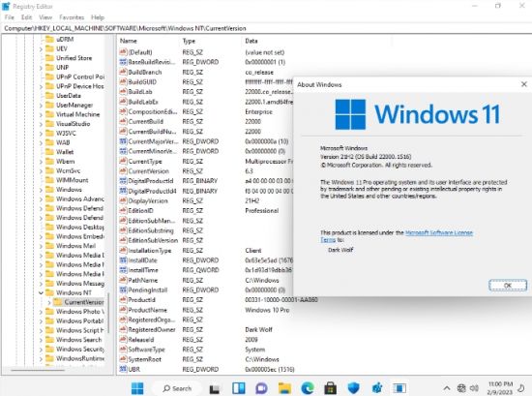Image resolution: width=532 pixels, height=396 pixels.
Task: Click the tree pane vertical scrollbar
Action: (108, 313)
